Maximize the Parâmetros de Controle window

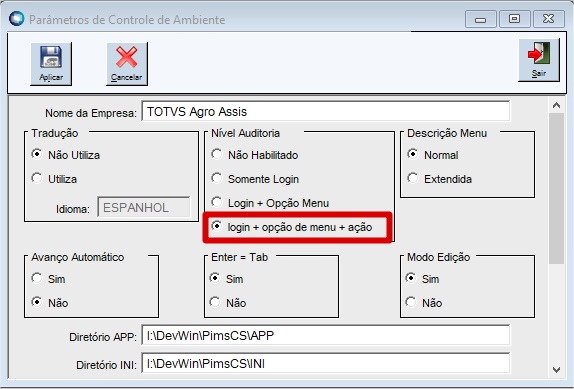click(514, 19)
